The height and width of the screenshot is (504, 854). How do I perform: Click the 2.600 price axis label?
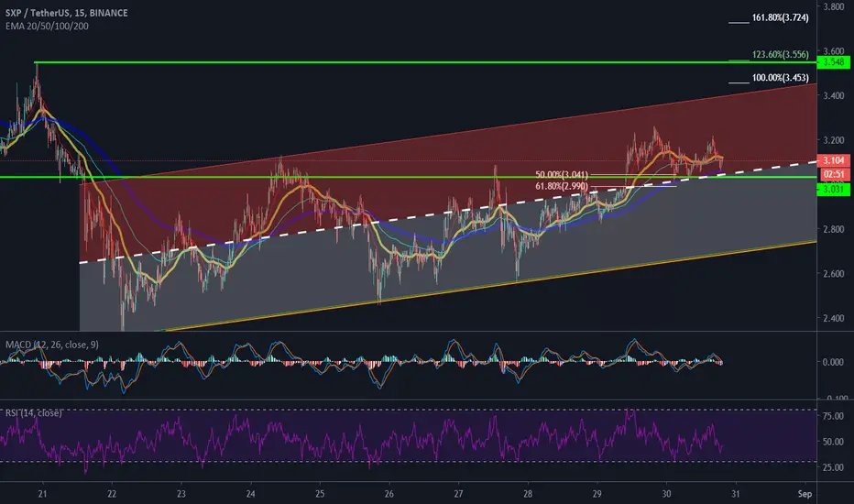coord(833,273)
